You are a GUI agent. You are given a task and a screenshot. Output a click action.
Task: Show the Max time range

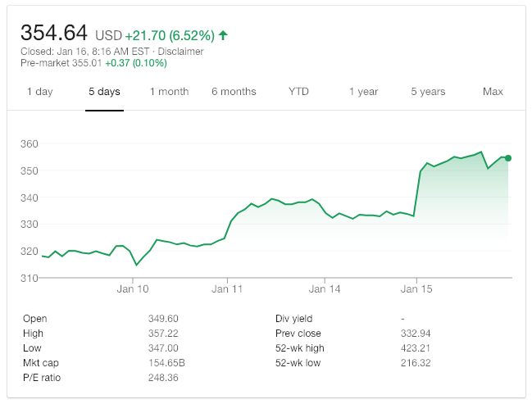coord(493,92)
